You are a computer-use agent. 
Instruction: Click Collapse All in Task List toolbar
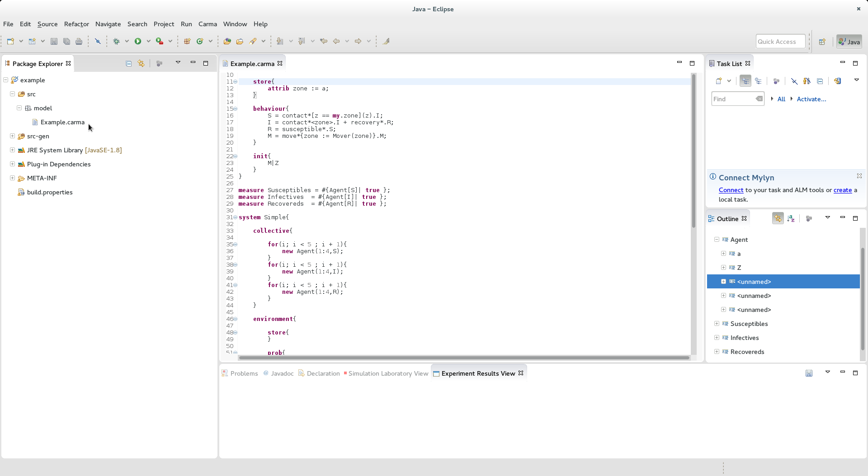820,81
